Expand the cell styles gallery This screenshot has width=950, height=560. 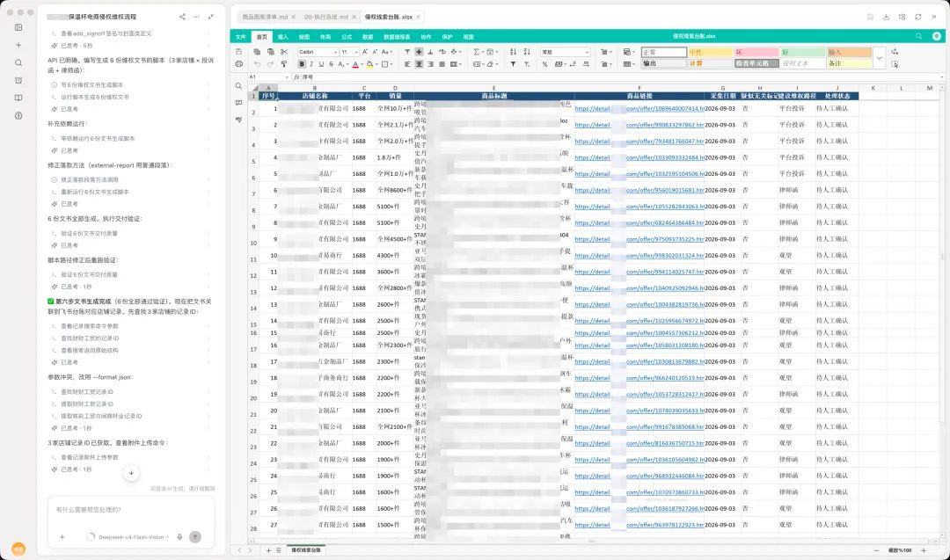click(x=879, y=58)
